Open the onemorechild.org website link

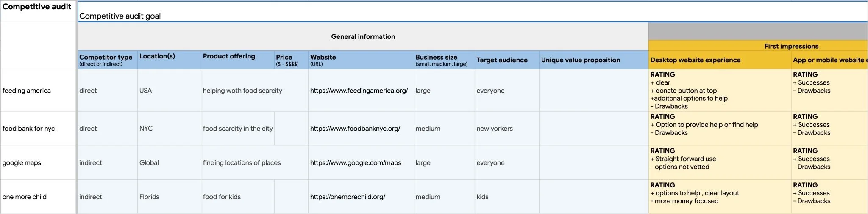tap(348, 197)
